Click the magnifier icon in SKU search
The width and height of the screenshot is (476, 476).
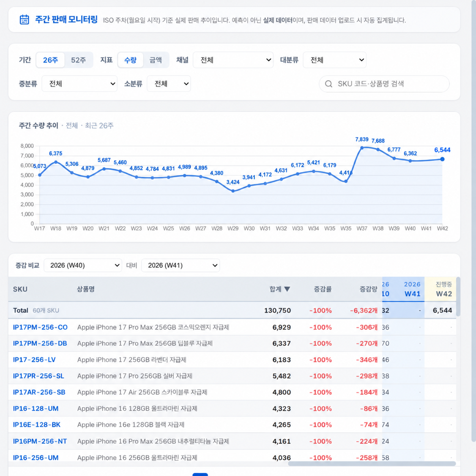(x=329, y=84)
